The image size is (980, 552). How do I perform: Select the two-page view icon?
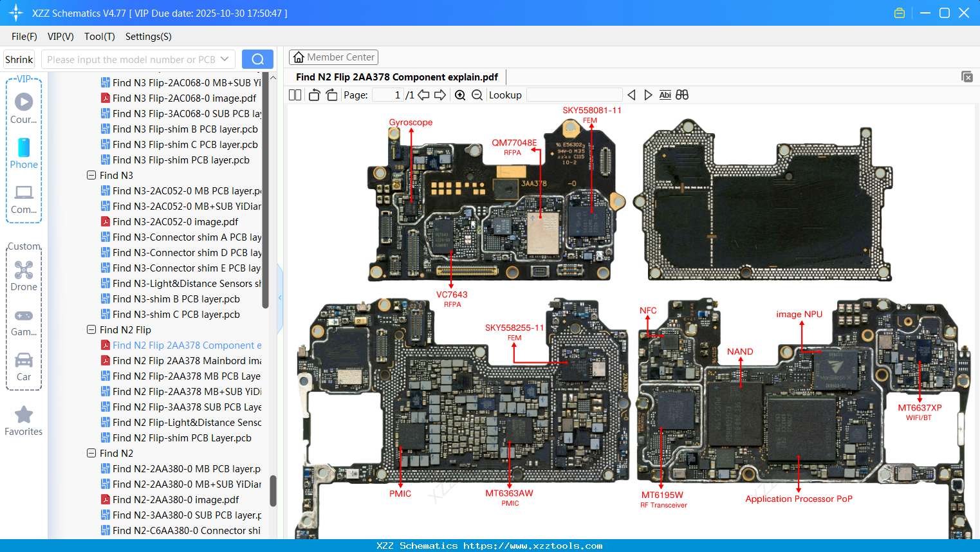pos(295,95)
